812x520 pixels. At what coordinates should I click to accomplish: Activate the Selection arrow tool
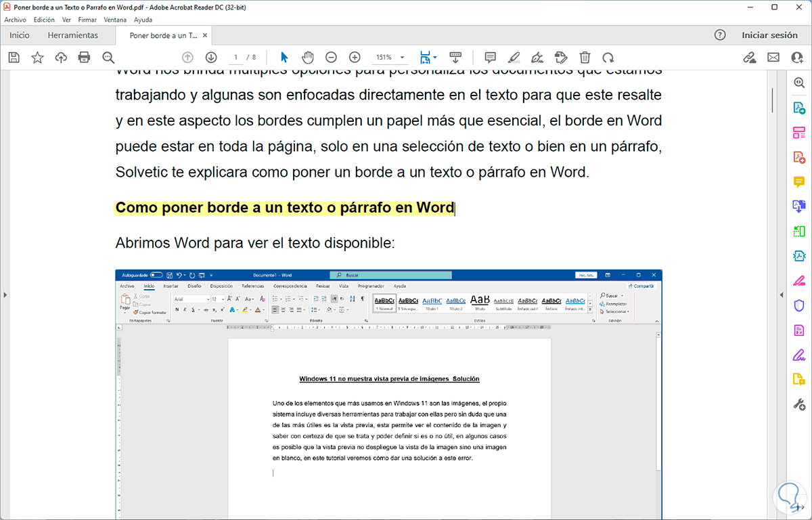click(x=284, y=58)
